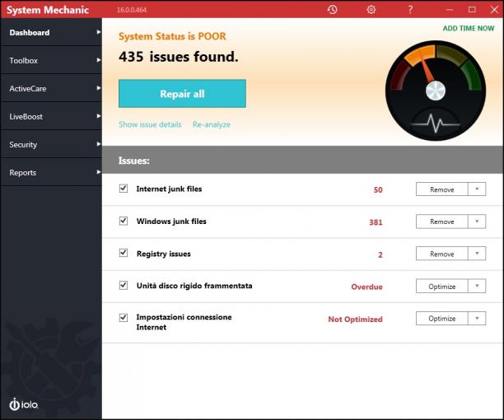The width and height of the screenshot is (504, 420).
Task: Click the Unità disco rigido frammentata label
Action: pos(194,286)
